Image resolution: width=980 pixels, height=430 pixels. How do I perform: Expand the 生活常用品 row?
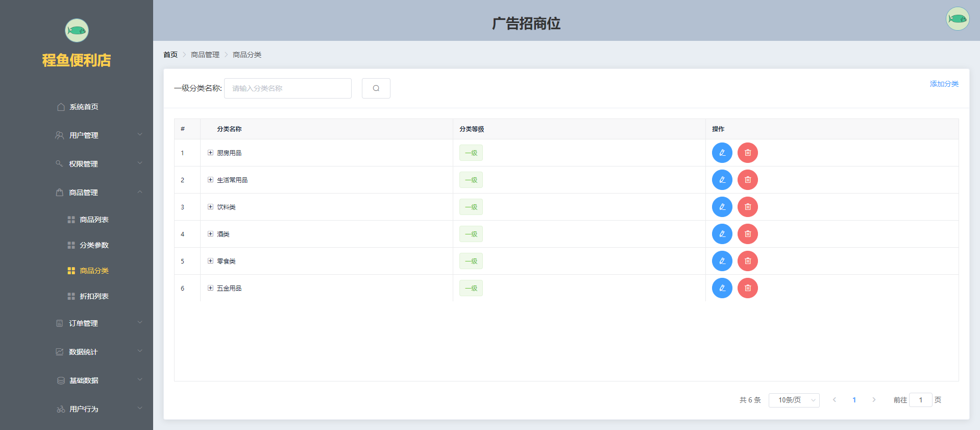[210, 180]
